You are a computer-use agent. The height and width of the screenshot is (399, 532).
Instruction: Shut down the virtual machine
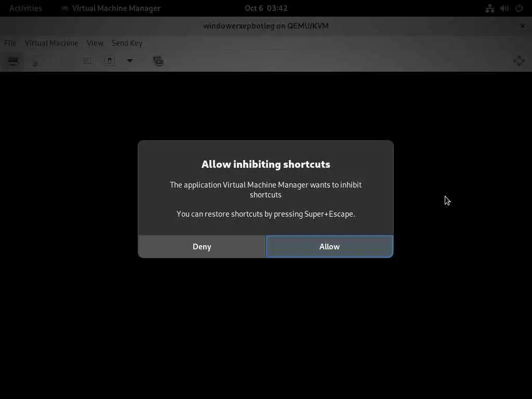(x=109, y=61)
